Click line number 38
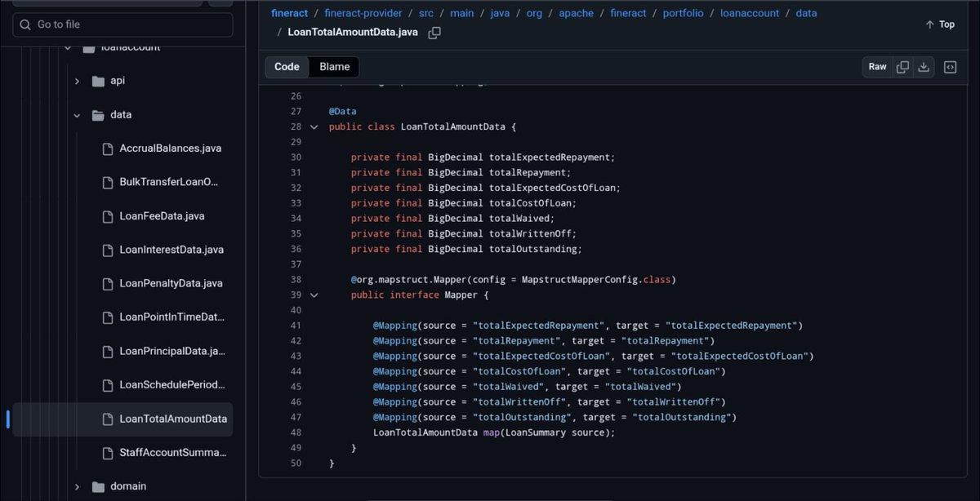The image size is (980, 501). (296, 279)
